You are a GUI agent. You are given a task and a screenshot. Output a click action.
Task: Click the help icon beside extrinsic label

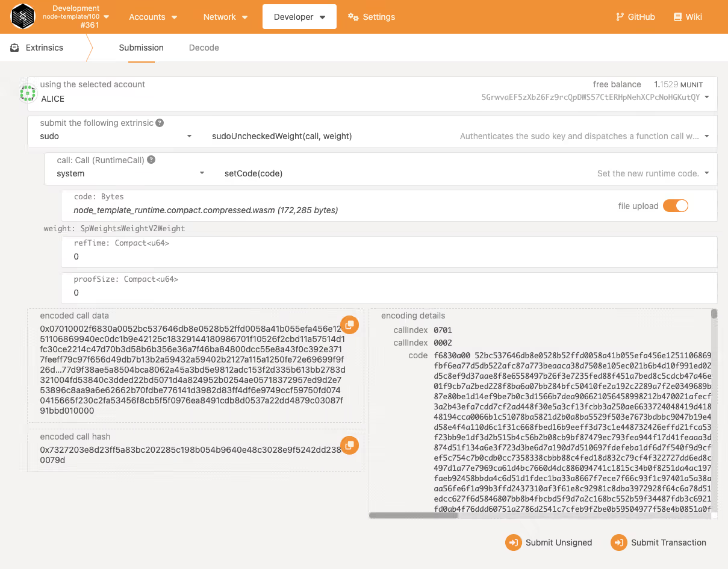(160, 123)
